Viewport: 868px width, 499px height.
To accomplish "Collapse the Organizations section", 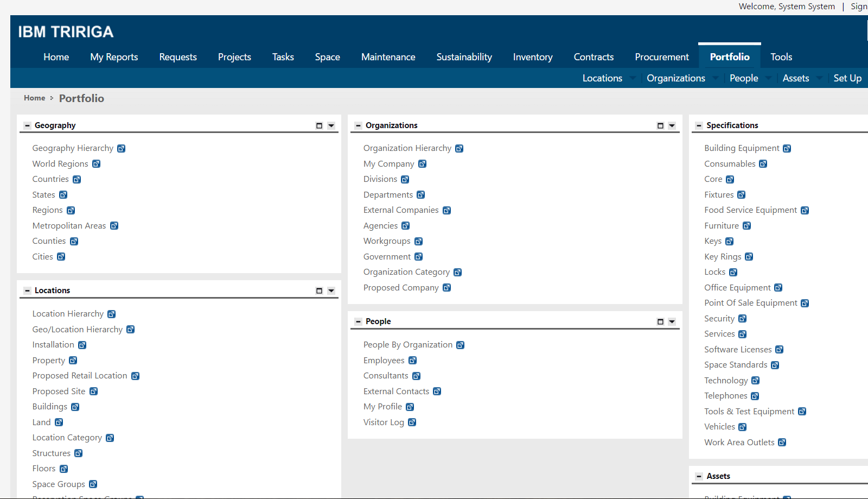I will [x=358, y=125].
